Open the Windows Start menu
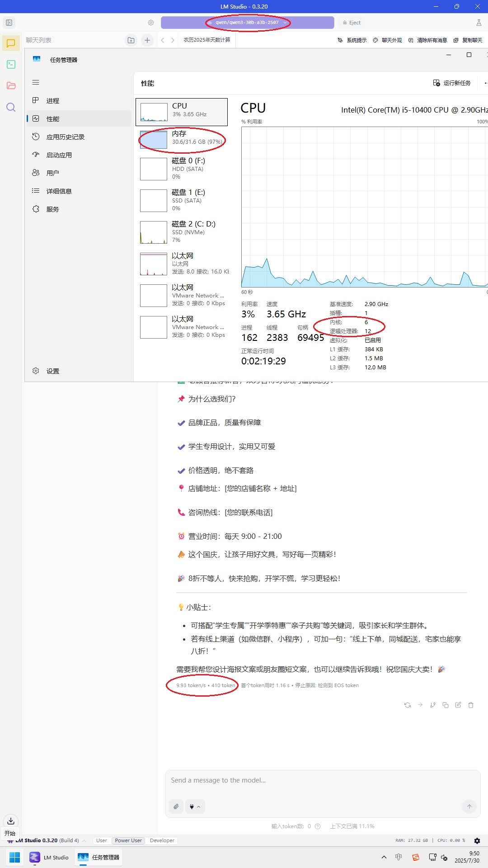Image resolution: width=488 pixels, height=868 pixels. click(x=14, y=857)
